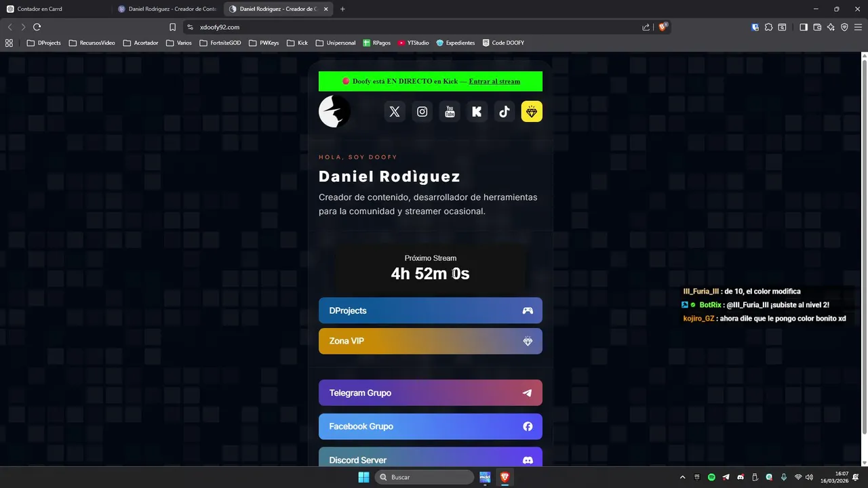
Task: Switch to the Contador en Carrd tab
Action: click(56, 9)
